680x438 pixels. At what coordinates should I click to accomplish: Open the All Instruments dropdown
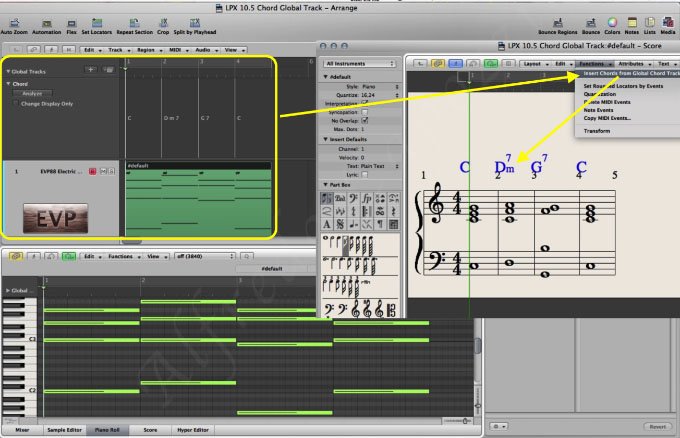(x=360, y=62)
